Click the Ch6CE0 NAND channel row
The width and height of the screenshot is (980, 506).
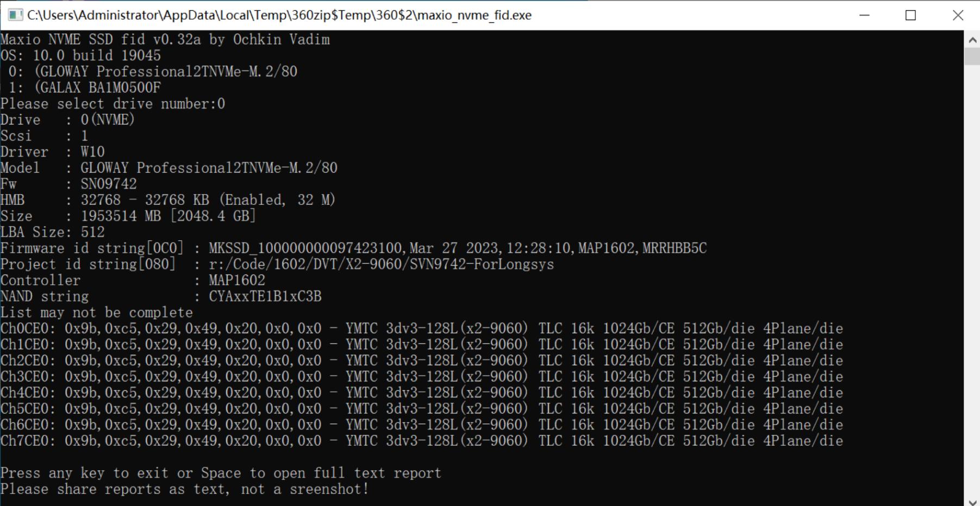click(422, 424)
